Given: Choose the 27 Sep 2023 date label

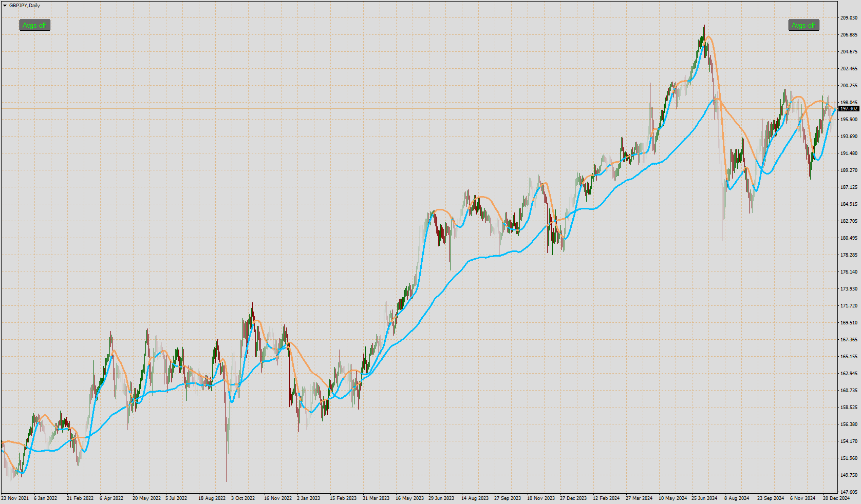Looking at the screenshot, I should pyautogui.click(x=508, y=498).
